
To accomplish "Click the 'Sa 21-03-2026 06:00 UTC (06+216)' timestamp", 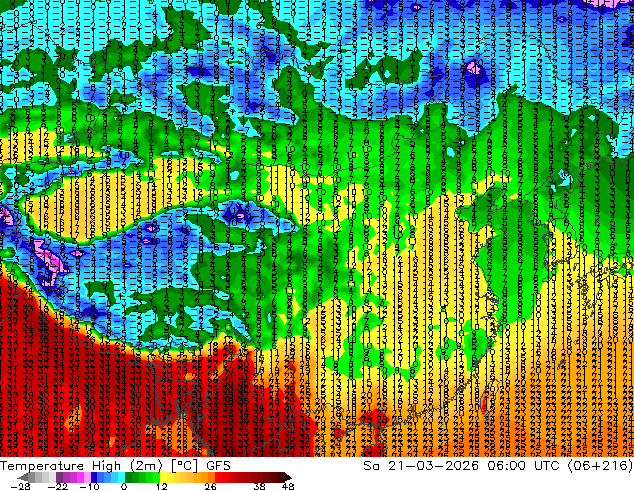I will (498, 465).
